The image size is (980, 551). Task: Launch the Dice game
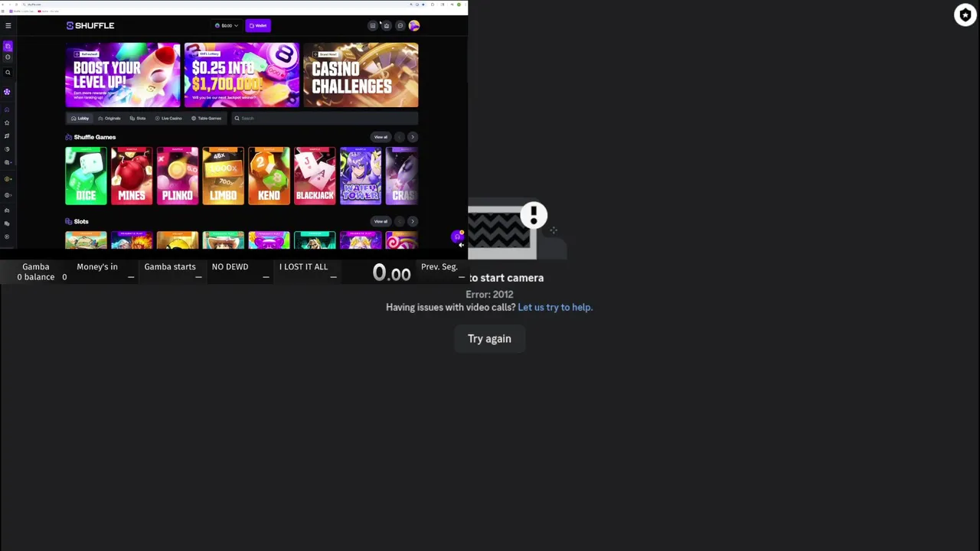(x=86, y=176)
